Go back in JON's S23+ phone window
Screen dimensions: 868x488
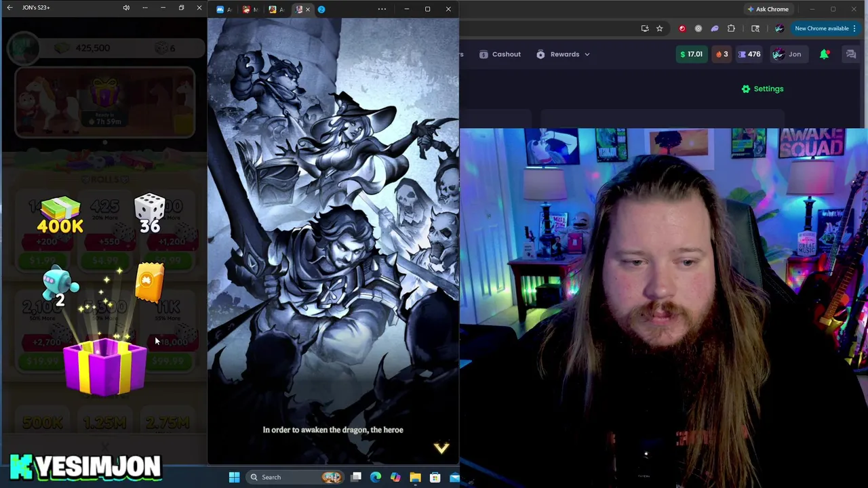pyautogui.click(x=9, y=7)
